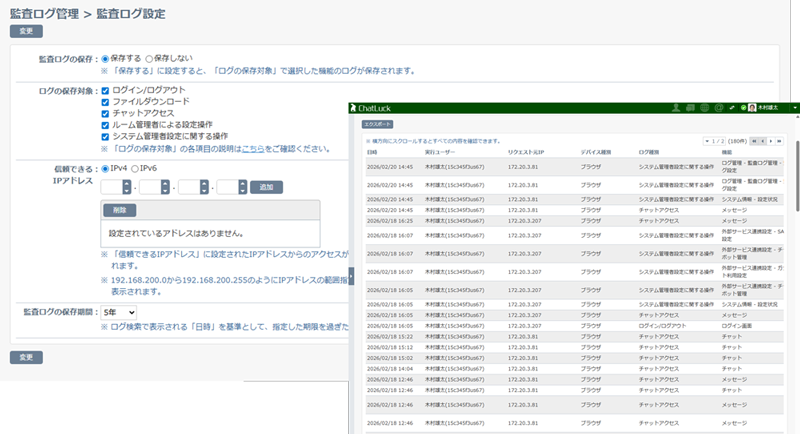This screenshot has height=434, width=800.
Task: Click the エクスポート button
Action: 377,125
